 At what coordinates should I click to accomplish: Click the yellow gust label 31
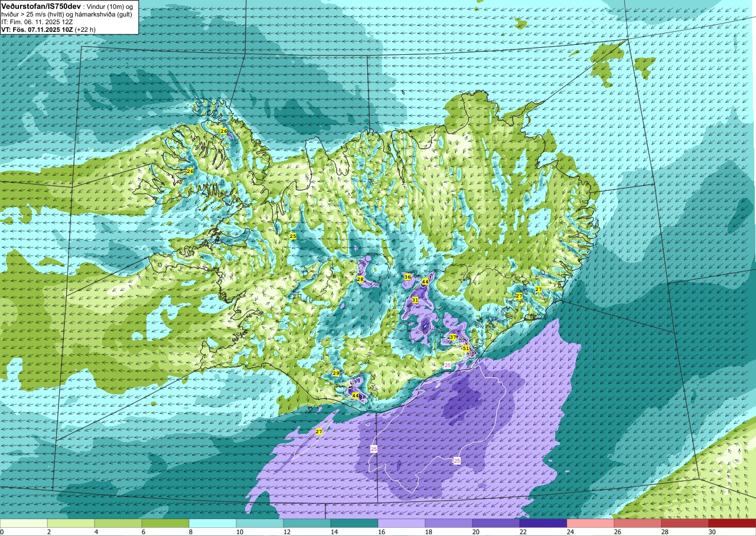point(415,300)
